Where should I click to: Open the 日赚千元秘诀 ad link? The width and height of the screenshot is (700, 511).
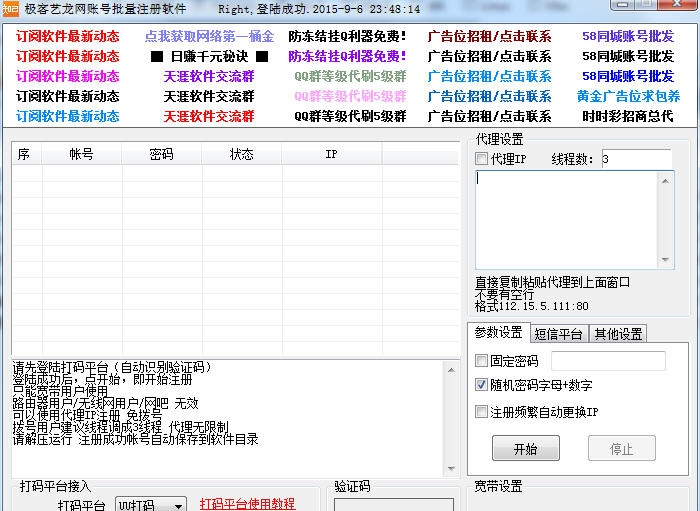(x=209, y=56)
